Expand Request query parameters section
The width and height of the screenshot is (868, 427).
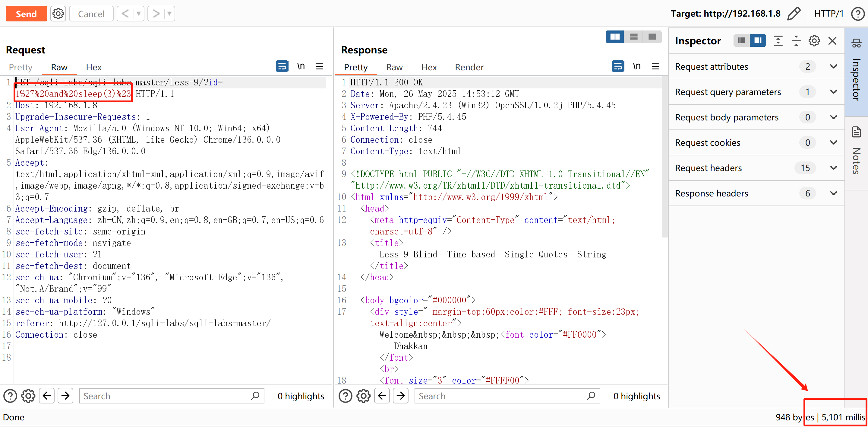833,92
